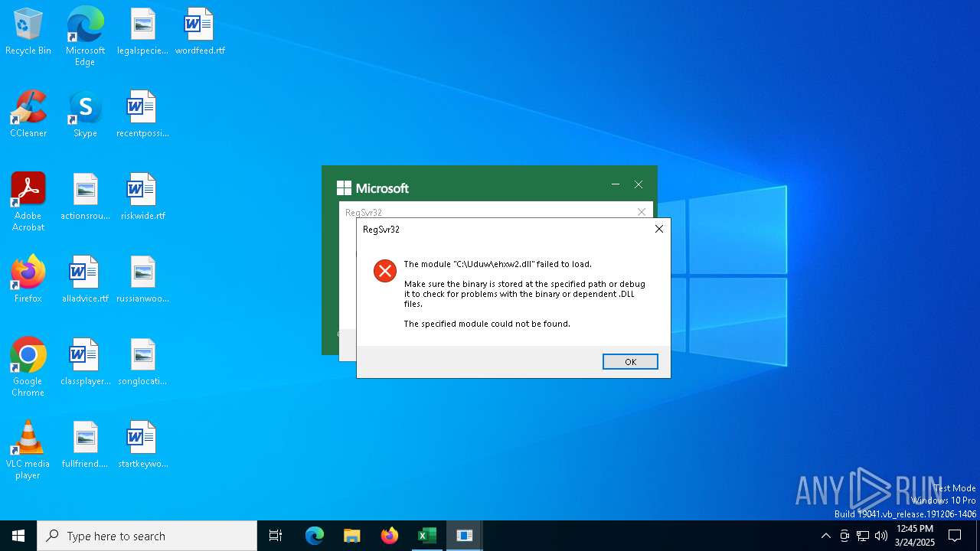Click the Microsoft logo in green window
Image resolution: width=980 pixels, height=551 pixels.
[373, 188]
